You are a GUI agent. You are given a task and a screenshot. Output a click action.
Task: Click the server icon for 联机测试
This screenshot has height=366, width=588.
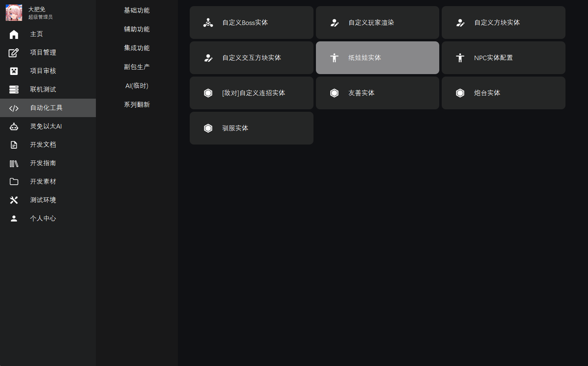[x=14, y=90]
